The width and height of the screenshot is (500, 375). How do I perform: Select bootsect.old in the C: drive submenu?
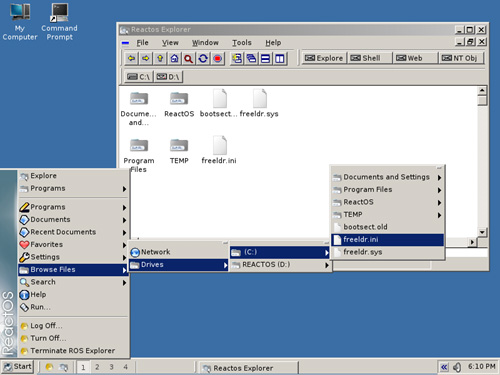point(388,227)
